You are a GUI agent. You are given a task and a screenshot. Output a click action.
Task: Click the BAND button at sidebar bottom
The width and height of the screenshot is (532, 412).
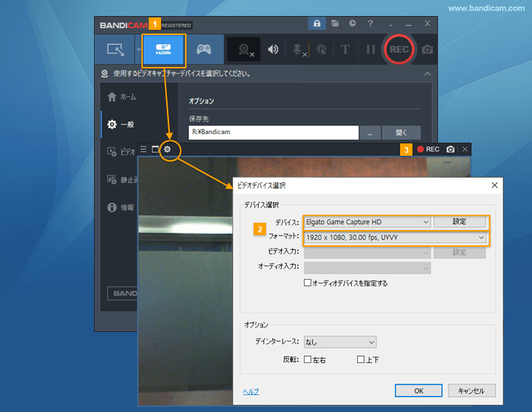pyautogui.click(x=123, y=293)
